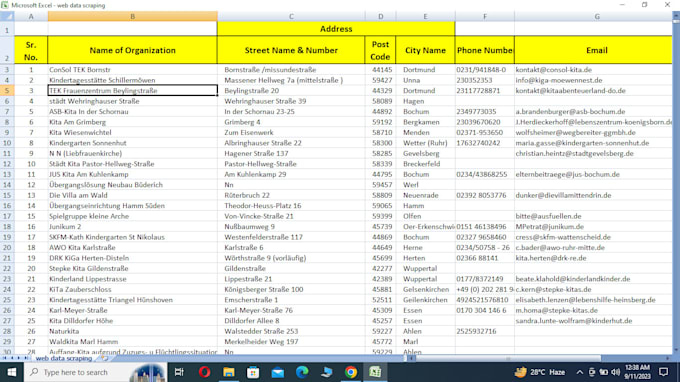Select the Breckerfeld city cell

pos(425,164)
